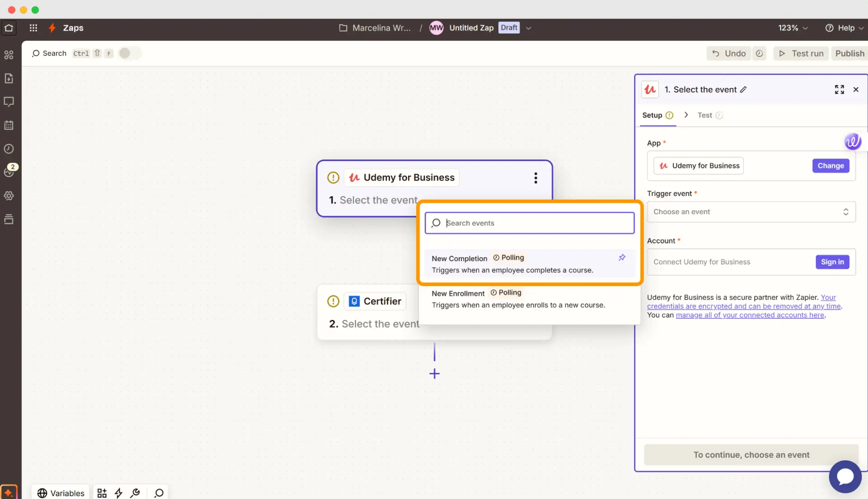This screenshot has height=499, width=868.
Task: Open the Choose an event dropdown
Action: coord(751,211)
